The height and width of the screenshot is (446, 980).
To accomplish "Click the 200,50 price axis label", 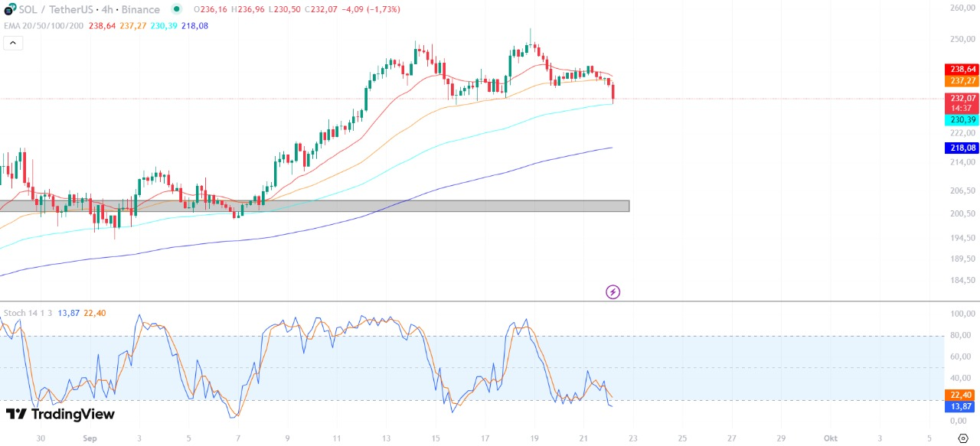I will [962, 213].
